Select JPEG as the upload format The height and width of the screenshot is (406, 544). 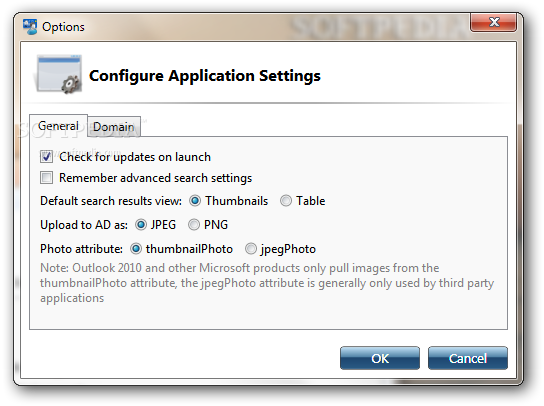(141, 225)
